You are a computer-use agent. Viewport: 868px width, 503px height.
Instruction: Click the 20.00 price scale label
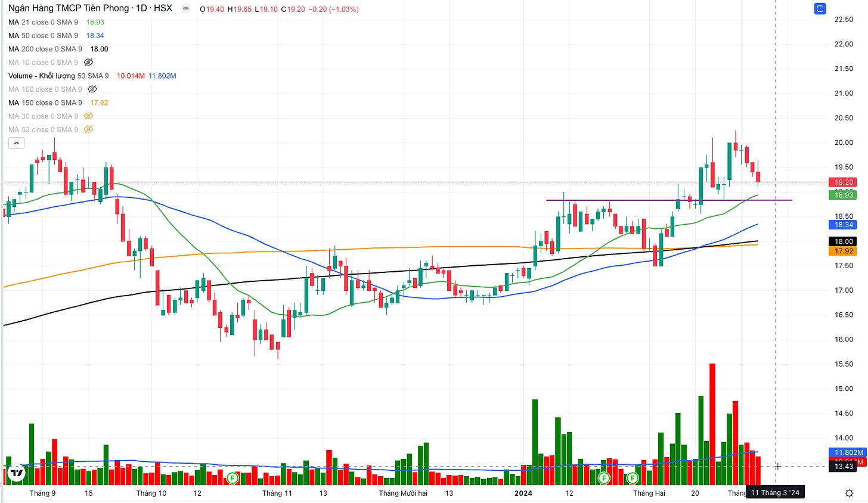coord(844,142)
